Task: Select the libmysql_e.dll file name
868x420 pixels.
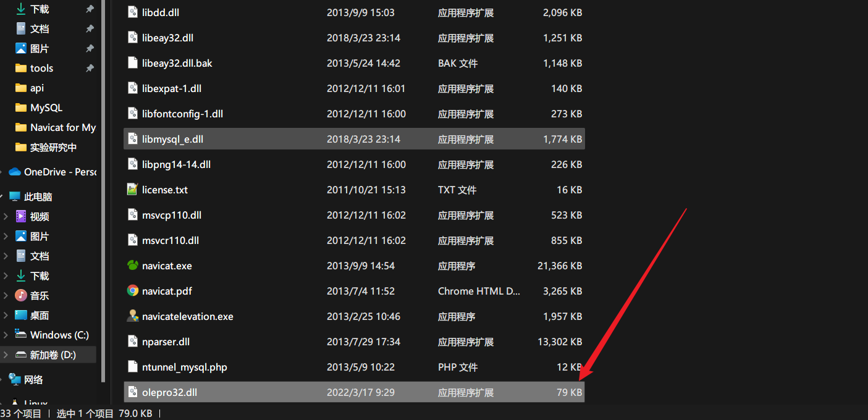Action: (x=172, y=139)
